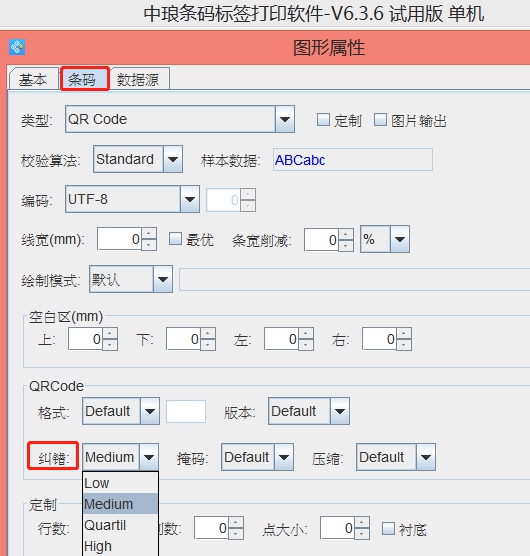
Task: Click the 样本数据 ABCabc field
Action: point(353,160)
